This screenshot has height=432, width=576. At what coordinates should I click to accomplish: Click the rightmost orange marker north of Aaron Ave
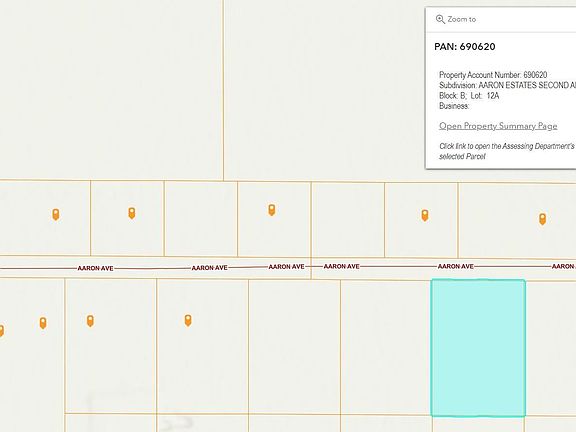[x=542, y=219]
